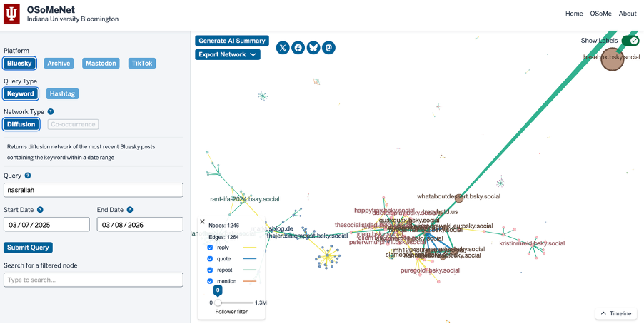
Task: Share via the Bluesky butterfly icon
Action: pyautogui.click(x=313, y=48)
